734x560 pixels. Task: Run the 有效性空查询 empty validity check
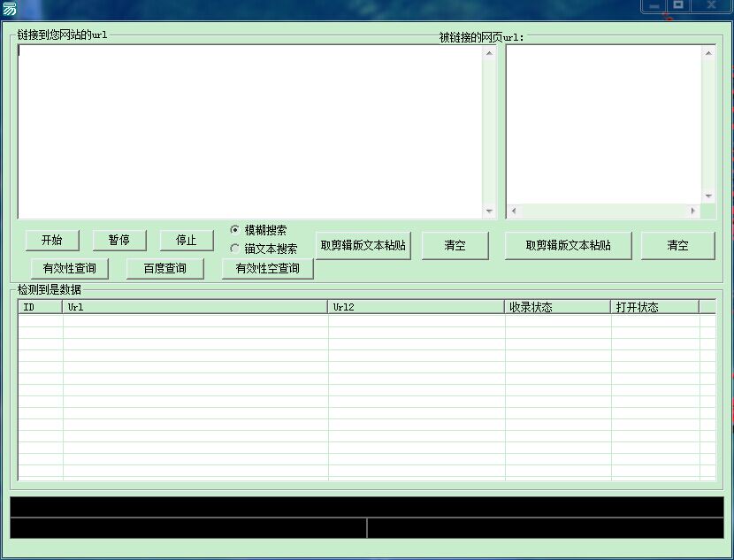pyautogui.click(x=266, y=269)
